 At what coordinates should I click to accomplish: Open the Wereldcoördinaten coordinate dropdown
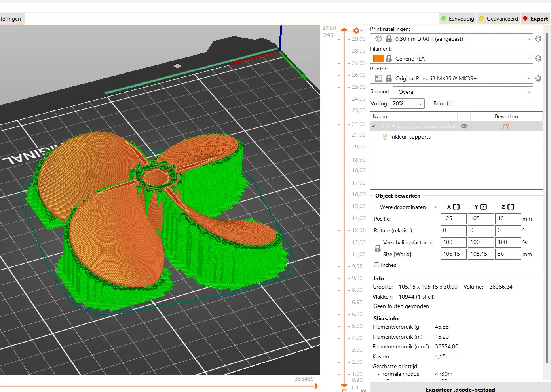(407, 207)
